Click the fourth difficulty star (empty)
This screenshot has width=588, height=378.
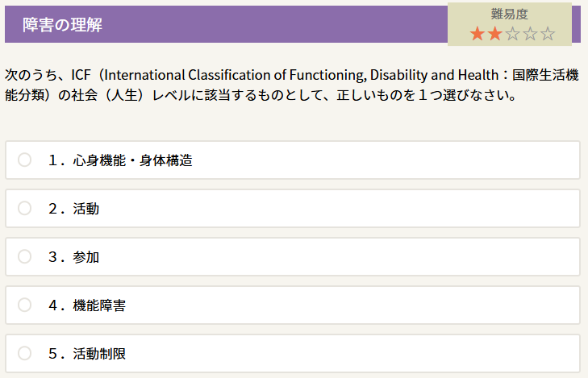531,34
